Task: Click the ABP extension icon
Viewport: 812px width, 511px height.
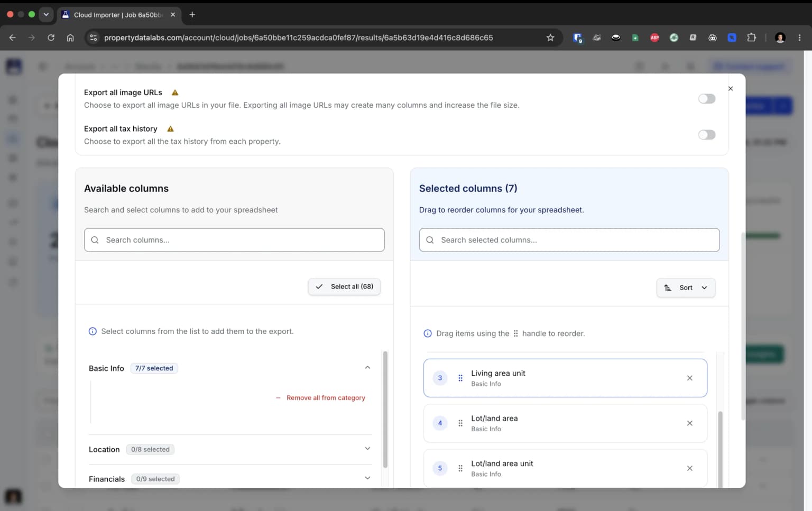Action: (x=654, y=38)
